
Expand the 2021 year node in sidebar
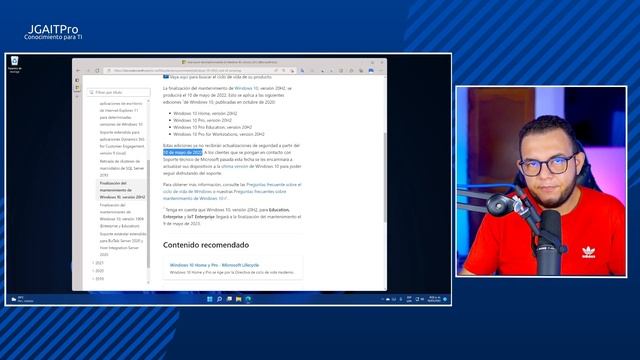pos(99,263)
